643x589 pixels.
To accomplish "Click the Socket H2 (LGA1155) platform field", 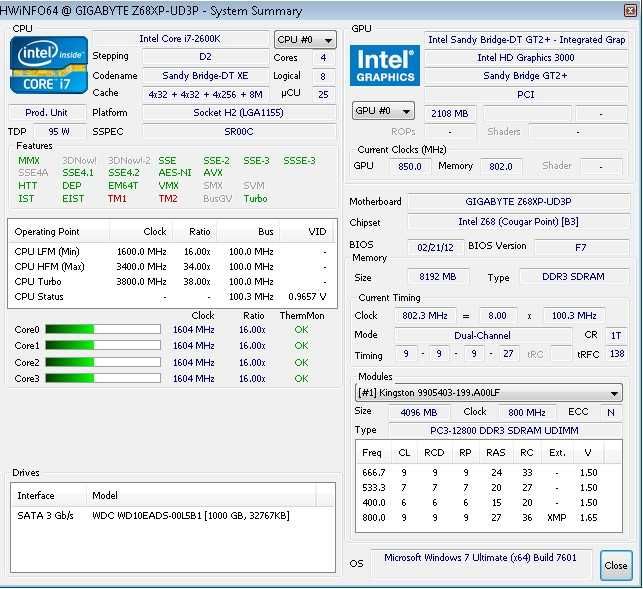I will click(239, 113).
